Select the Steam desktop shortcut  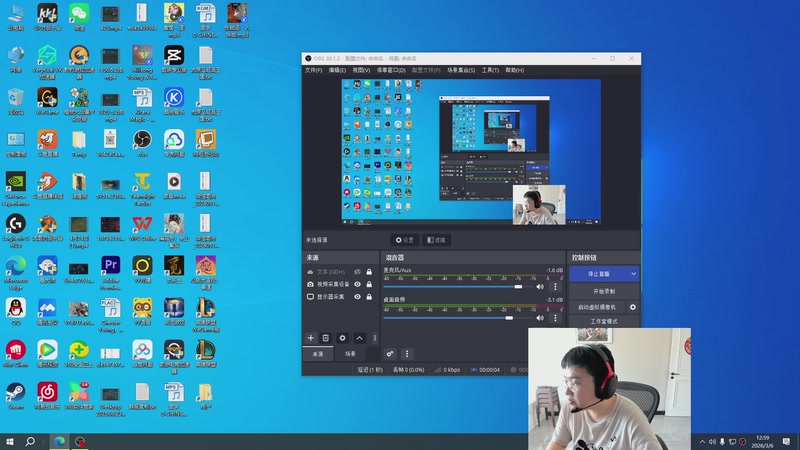click(x=16, y=396)
